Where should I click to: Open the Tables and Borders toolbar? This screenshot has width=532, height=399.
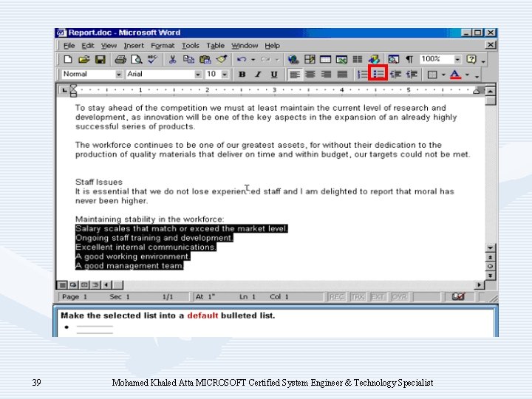pyautogui.click(x=310, y=60)
